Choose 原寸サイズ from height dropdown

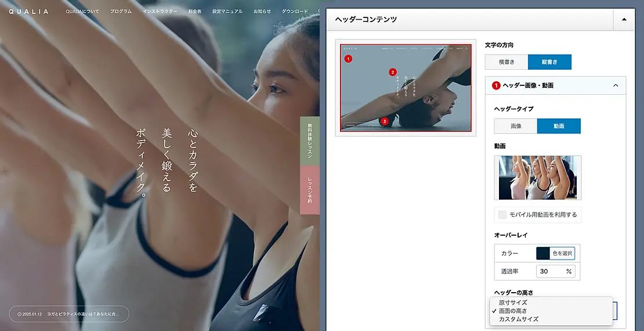[513, 303]
